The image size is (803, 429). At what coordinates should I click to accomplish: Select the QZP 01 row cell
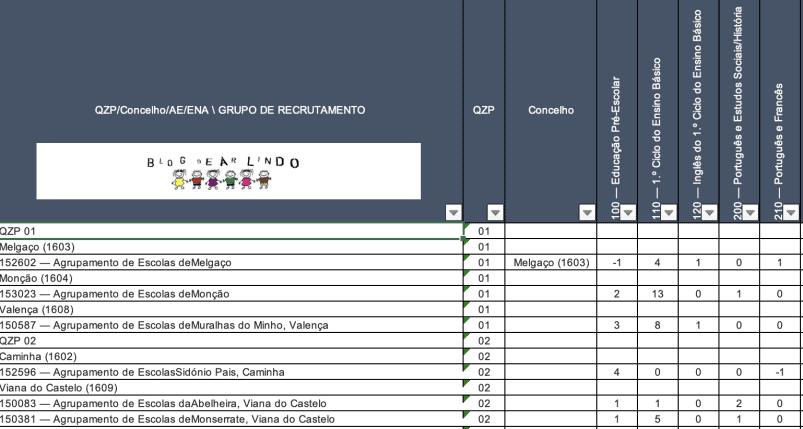tap(230, 229)
